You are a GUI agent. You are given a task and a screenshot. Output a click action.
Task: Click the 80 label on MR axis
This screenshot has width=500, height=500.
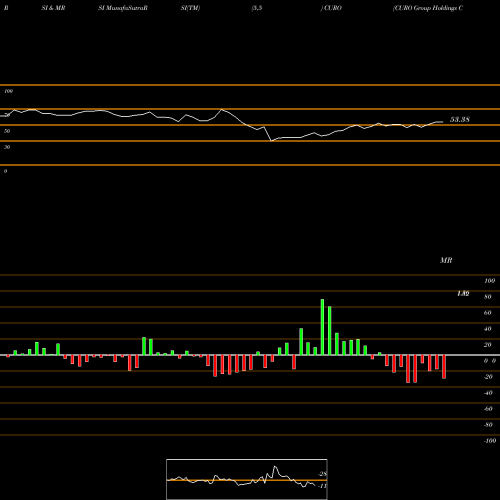click(488, 297)
